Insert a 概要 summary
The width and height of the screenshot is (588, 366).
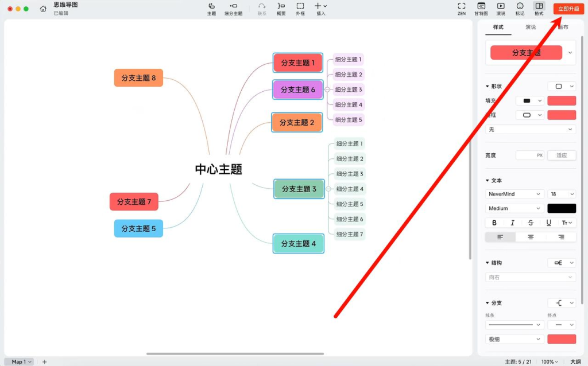tap(281, 9)
